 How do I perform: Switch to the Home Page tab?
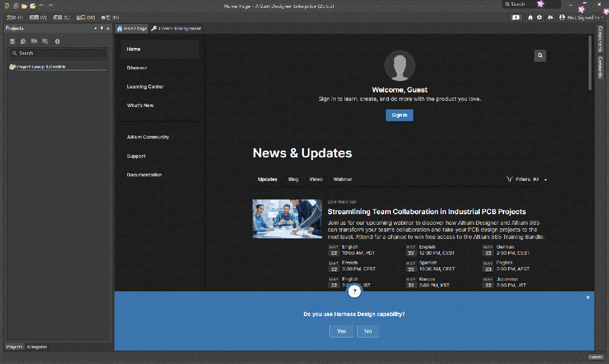pyautogui.click(x=131, y=28)
